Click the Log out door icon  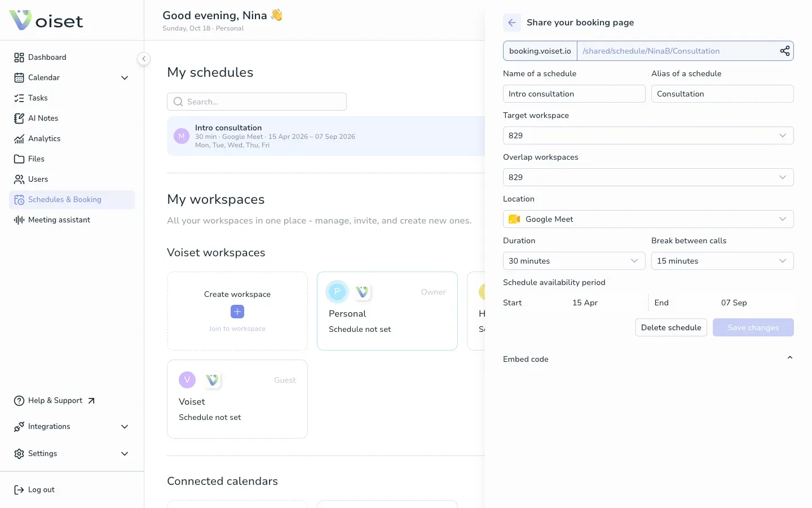pyautogui.click(x=19, y=490)
